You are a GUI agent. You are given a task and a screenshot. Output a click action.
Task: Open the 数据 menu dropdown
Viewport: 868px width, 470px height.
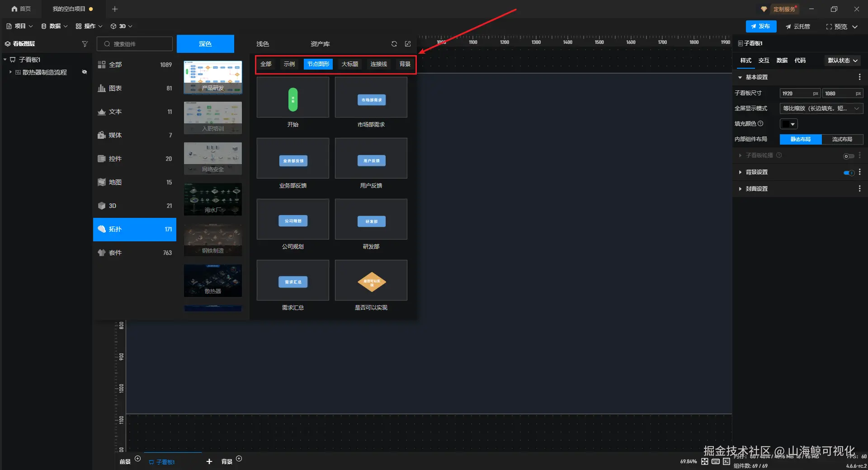click(54, 26)
